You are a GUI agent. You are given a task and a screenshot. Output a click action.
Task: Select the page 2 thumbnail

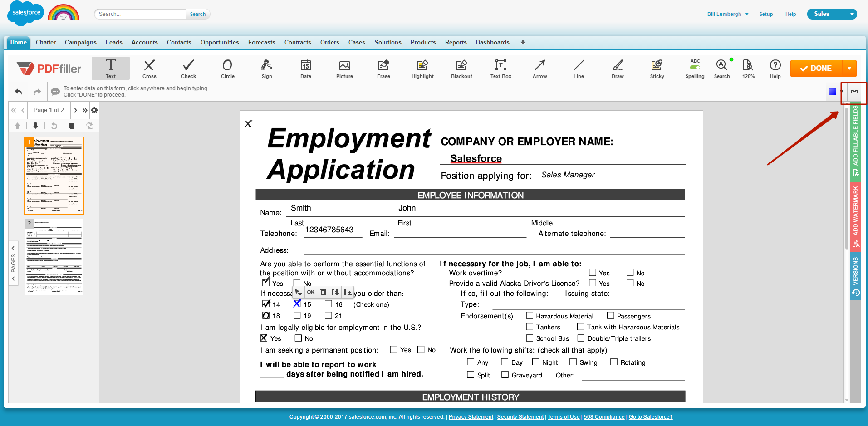[54, 257]
